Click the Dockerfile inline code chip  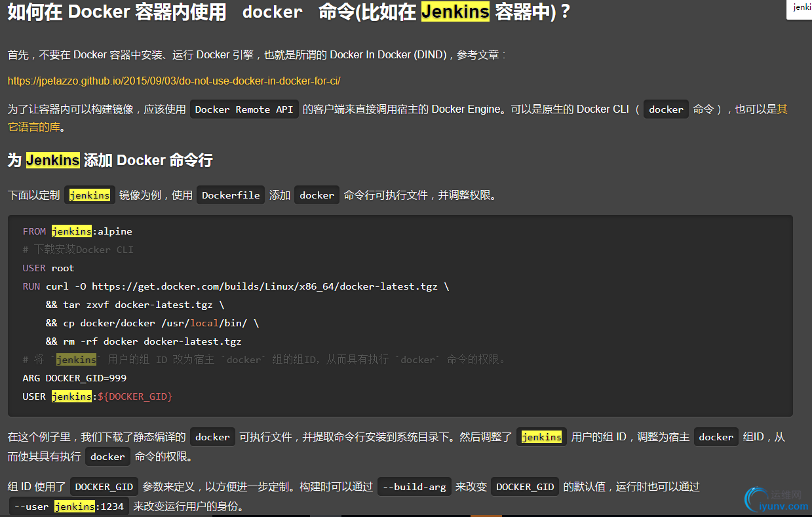pyautogui.click(x=231, y=195)
